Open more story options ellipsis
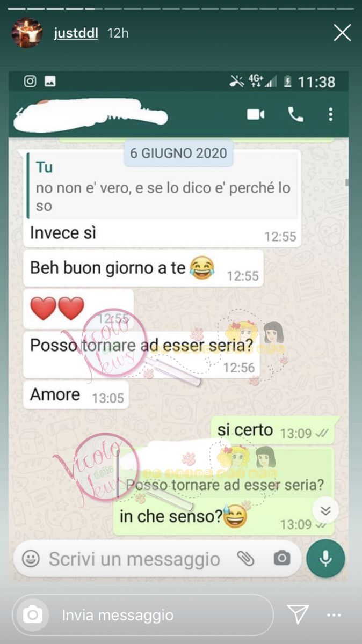362x644 pixels. click(x=334, y=615)
